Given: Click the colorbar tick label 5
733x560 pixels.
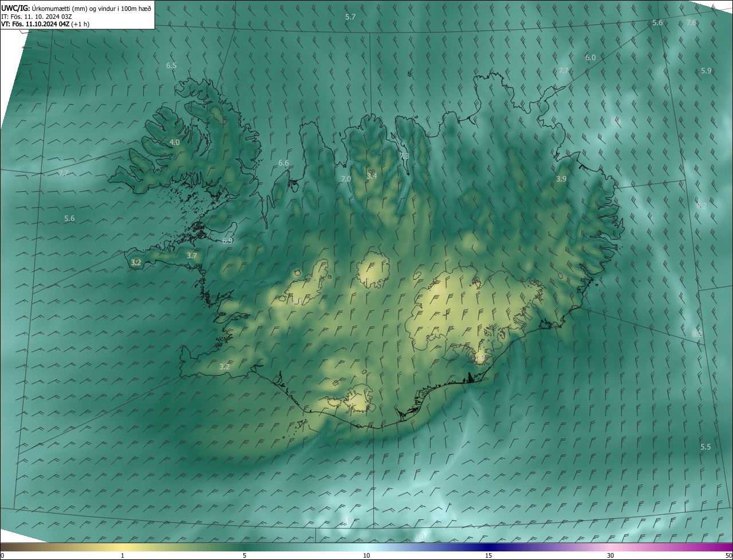Looking at the screenshot, I should click(x=245, y=556).
